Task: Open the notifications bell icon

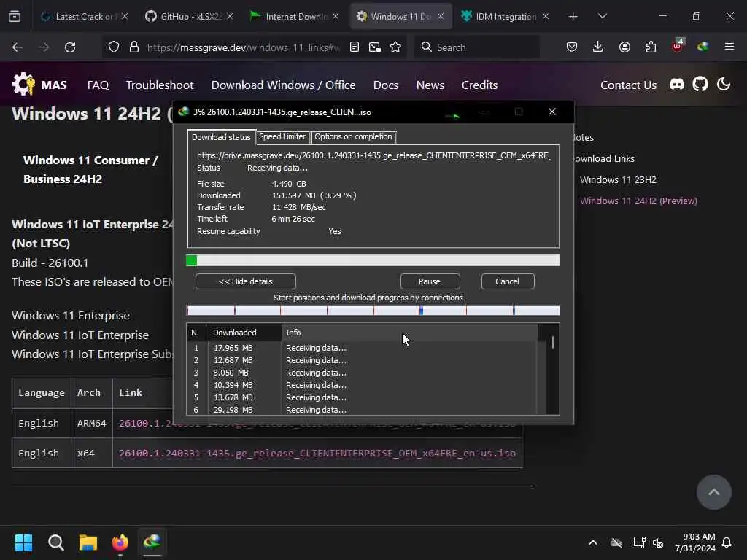Action: click(727, 542)
